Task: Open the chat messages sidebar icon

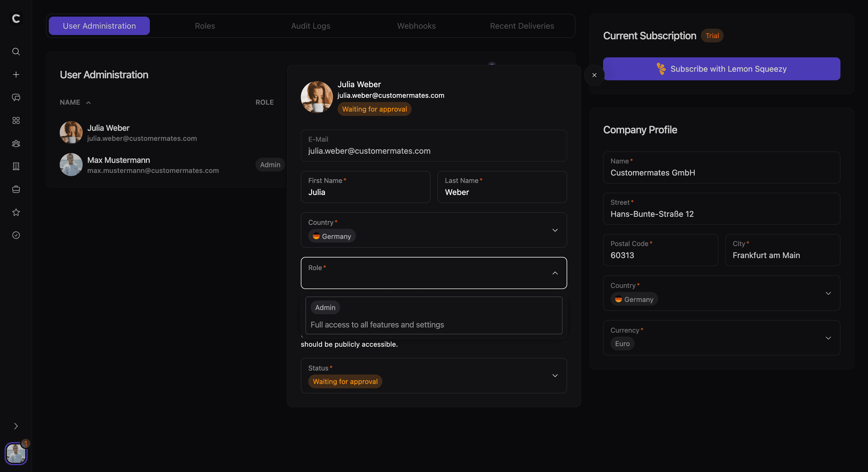Action: click(16, 97)
